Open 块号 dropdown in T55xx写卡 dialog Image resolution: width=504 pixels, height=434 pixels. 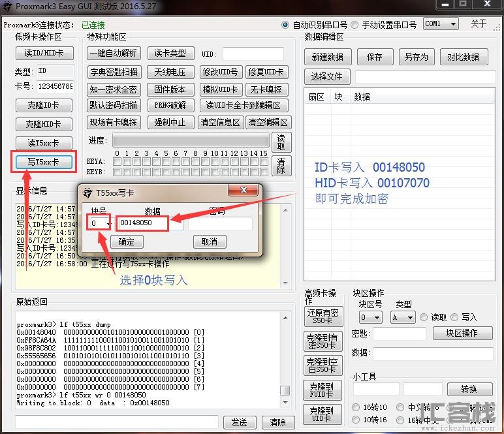[x=99, y=223]
